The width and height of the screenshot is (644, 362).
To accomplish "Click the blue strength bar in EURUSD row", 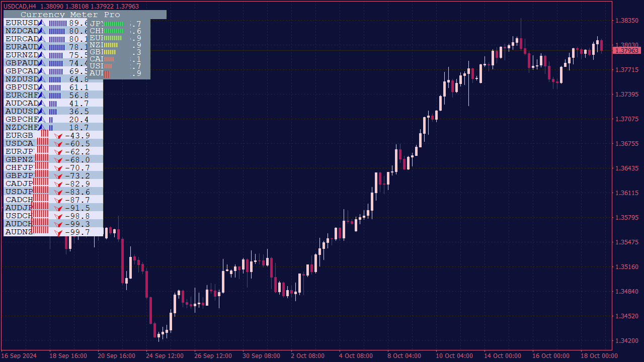I will [x=58, y=23].
